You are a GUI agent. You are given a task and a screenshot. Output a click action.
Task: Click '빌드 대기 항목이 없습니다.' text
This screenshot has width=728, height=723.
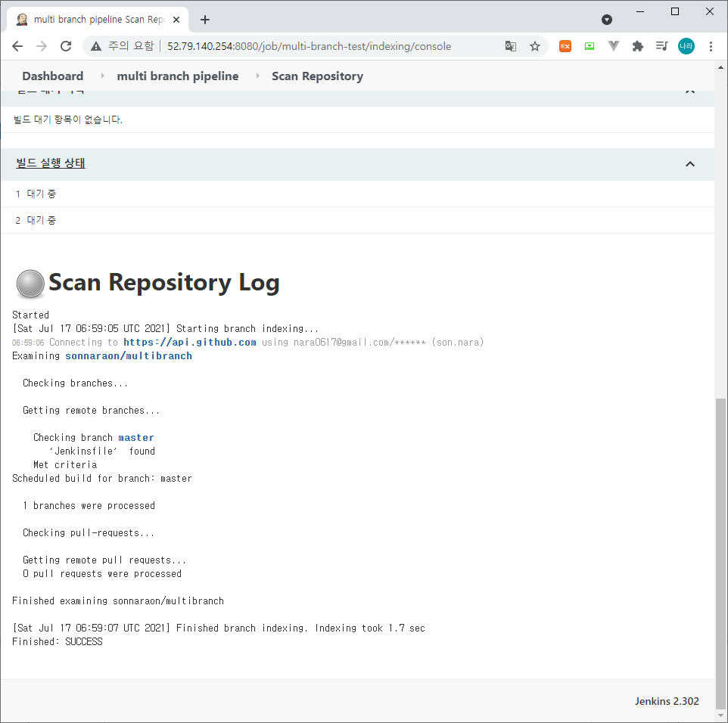click(x=68, y=119)
